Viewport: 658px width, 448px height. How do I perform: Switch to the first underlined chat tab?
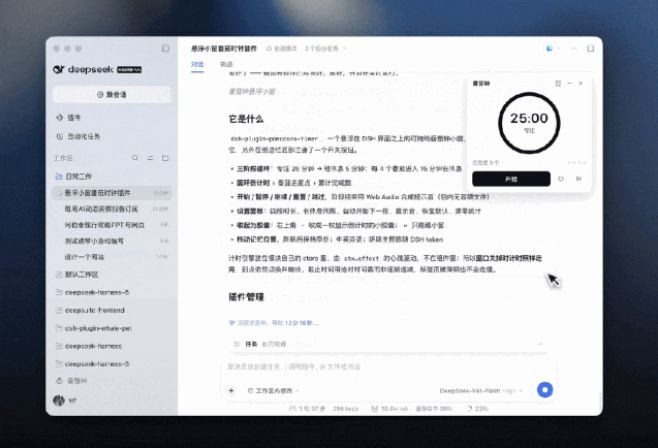[x=197, y=64]
